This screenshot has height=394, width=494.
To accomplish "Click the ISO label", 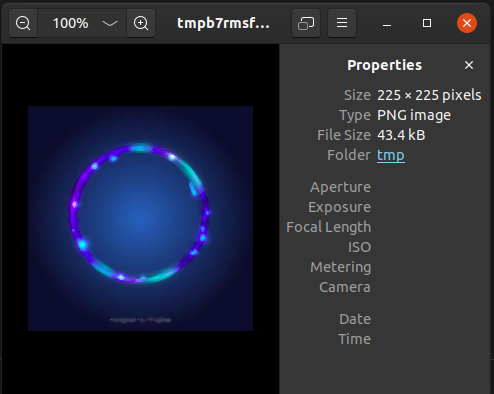I will point(359,247).
